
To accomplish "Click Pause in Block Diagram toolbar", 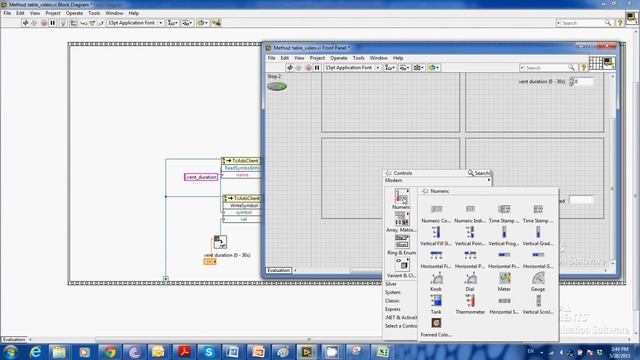I will point(53,23).
